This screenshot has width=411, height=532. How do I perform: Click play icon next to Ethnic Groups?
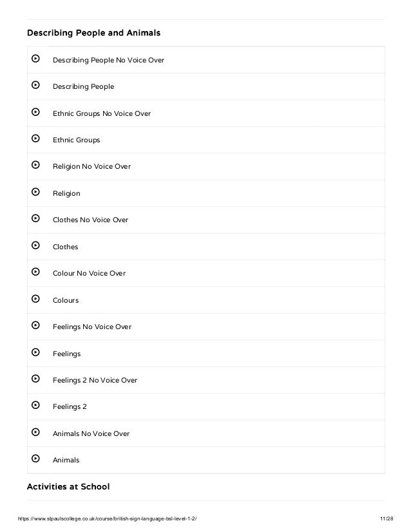[36, 140]
